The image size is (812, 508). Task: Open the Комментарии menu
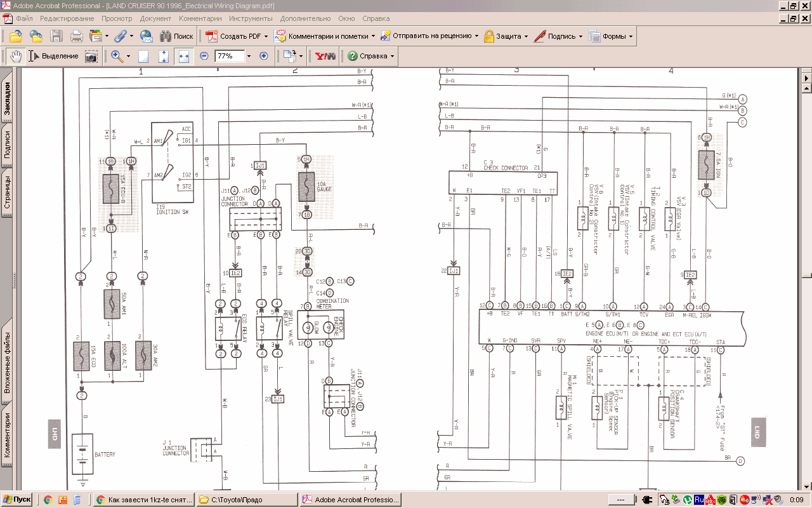(x=200, y=19)
